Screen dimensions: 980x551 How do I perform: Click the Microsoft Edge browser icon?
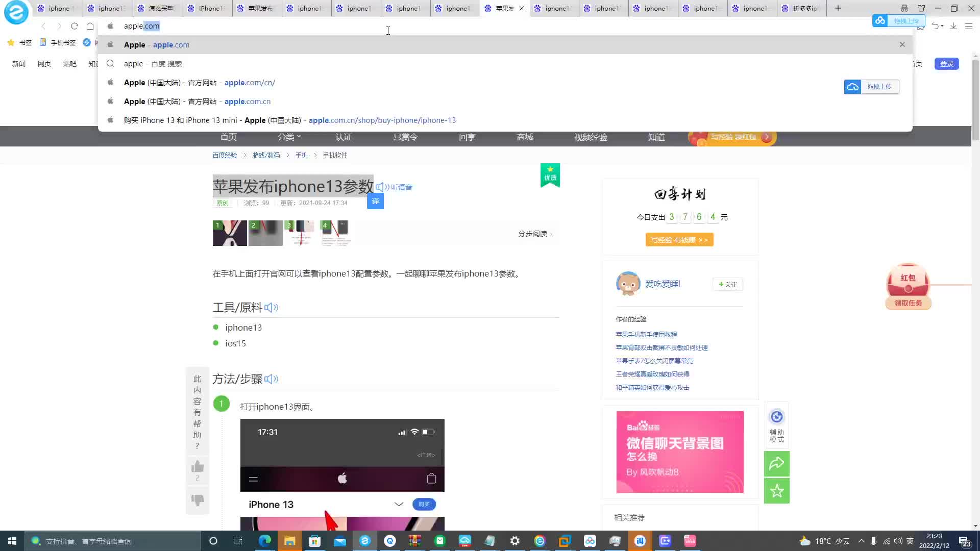point(265,540)
